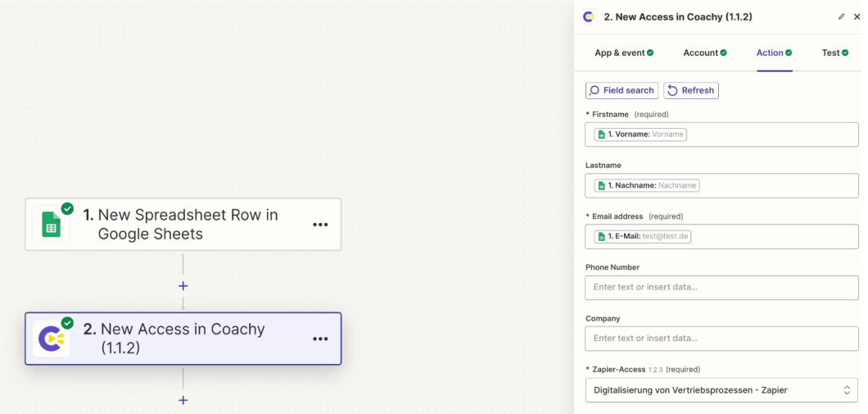Open the three-dot menu of Coachy step

[320, 339]
